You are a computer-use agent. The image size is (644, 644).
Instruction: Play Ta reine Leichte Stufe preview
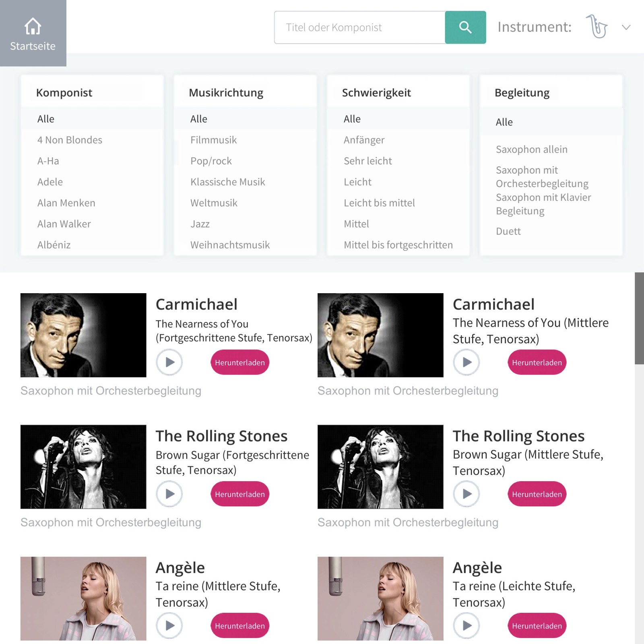pyautogui.click(x=466, y=625)
